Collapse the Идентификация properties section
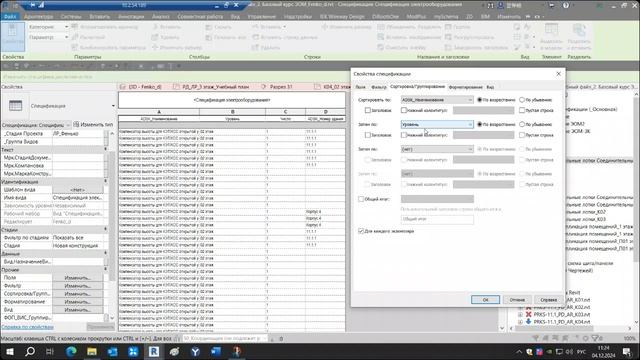Image resolution: width=640 pixels, height=360 pixels. (x=106, y=181)
